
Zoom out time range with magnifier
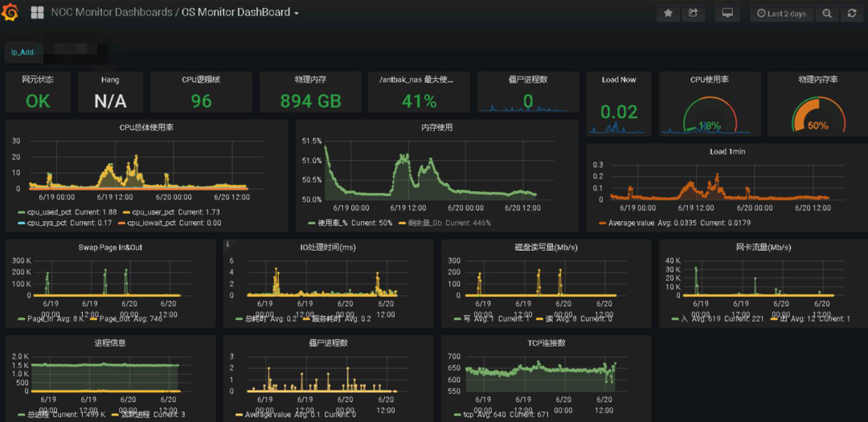click(826, 13)
